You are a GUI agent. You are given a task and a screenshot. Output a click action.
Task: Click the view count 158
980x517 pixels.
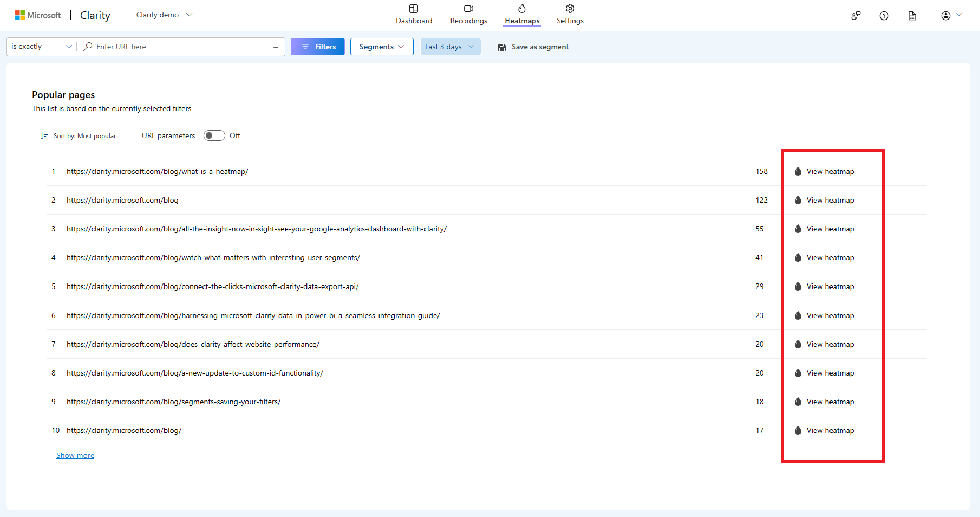761,171
